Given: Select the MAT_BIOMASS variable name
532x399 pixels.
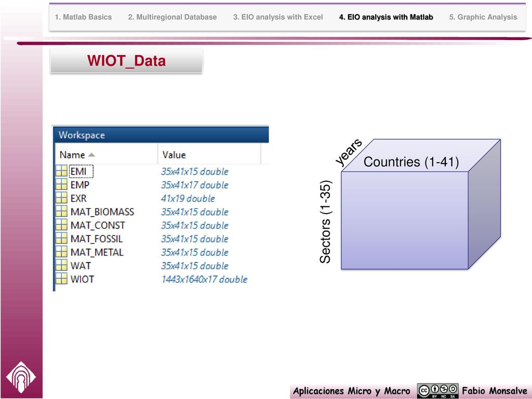Looking at the screenshot, I should [102, 212].
